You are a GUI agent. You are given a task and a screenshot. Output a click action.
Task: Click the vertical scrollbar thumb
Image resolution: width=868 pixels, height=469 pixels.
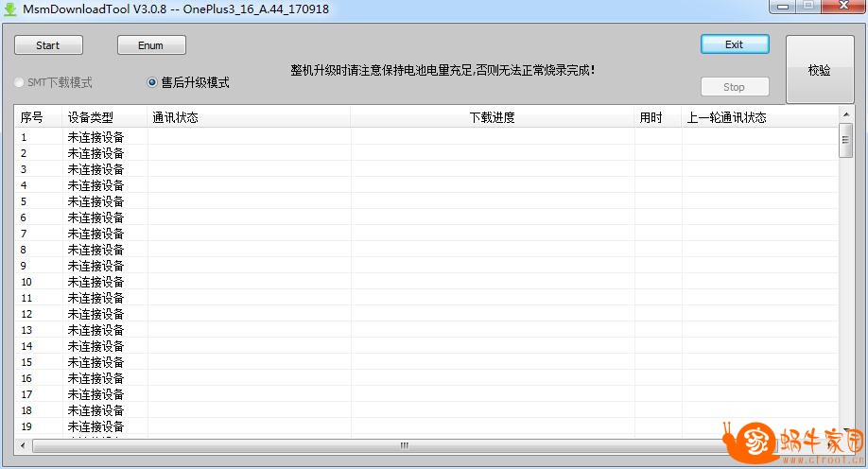845,140
